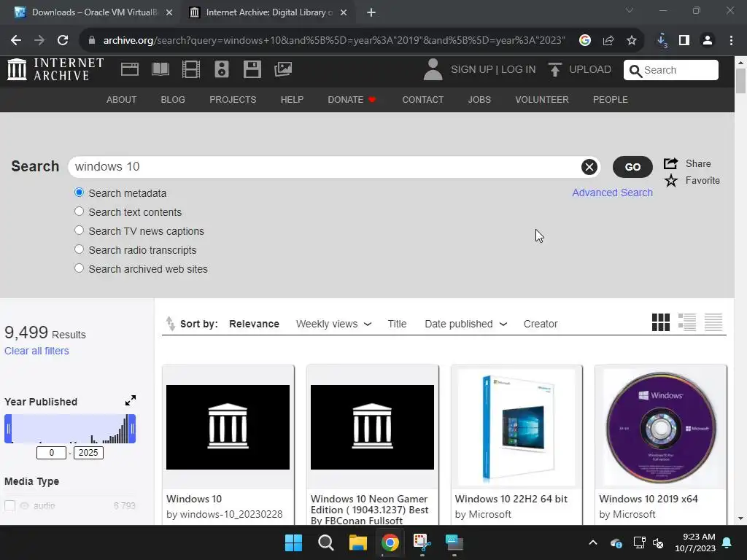Open the Images icon in header
Viewport: 747px width, 560px height.
(x=283, y=69)
